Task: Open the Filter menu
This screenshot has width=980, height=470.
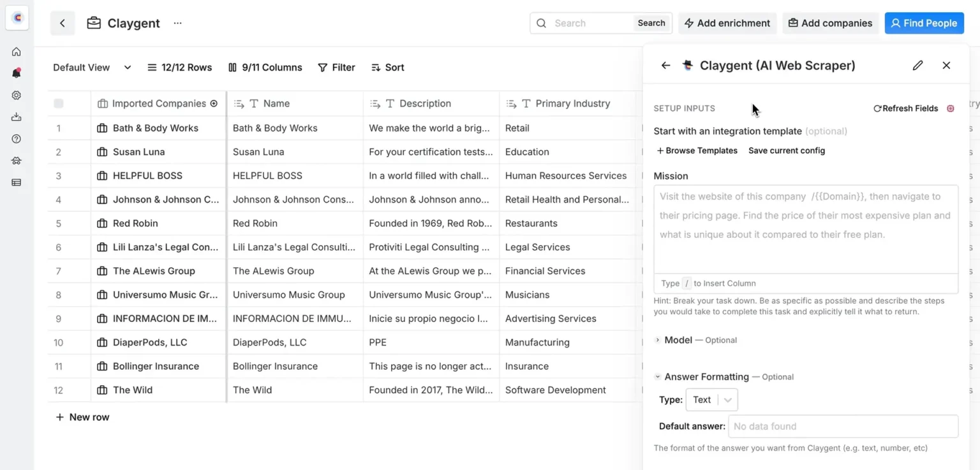Action: [x=336, y=68]
